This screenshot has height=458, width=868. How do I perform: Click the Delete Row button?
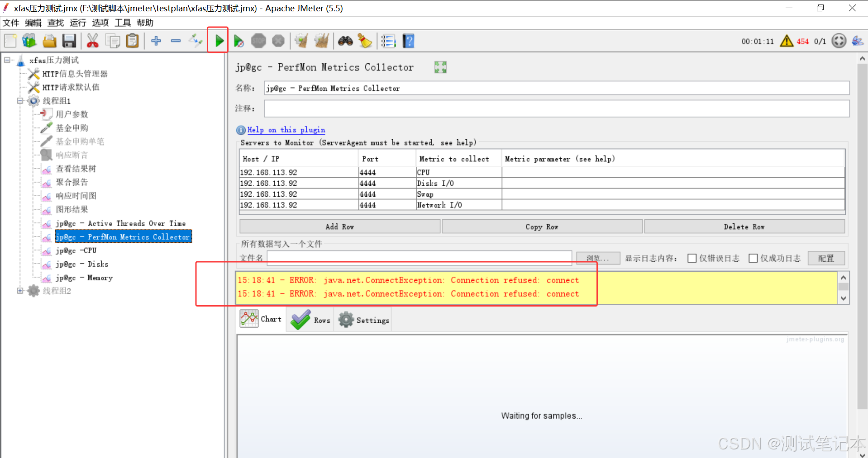click(744, 227)
